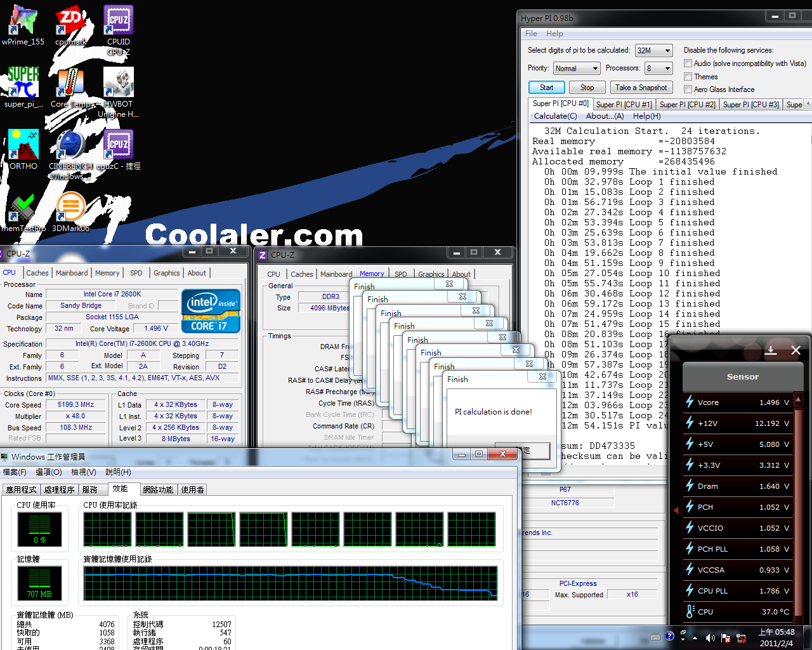The height and width of the screenshot is (650, 812).
Task: Click the Vcore lightning bolt icon in Sensor panel
Action: [690, 402]
